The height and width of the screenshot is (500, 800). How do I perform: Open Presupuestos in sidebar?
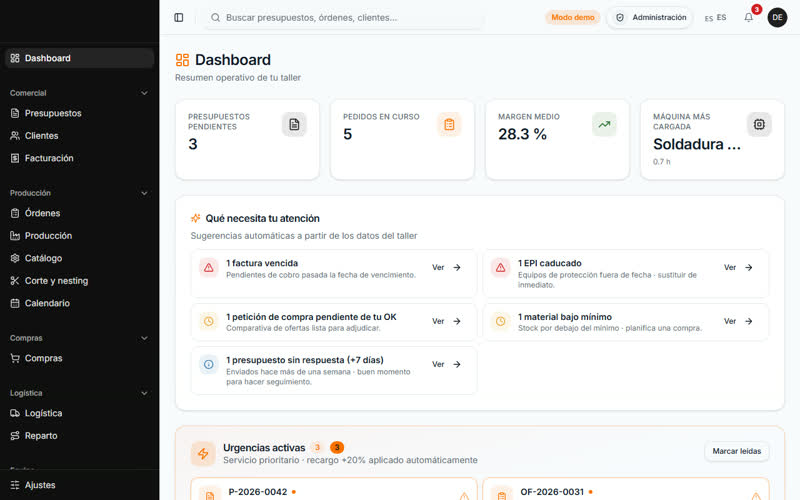pos(80,113)
